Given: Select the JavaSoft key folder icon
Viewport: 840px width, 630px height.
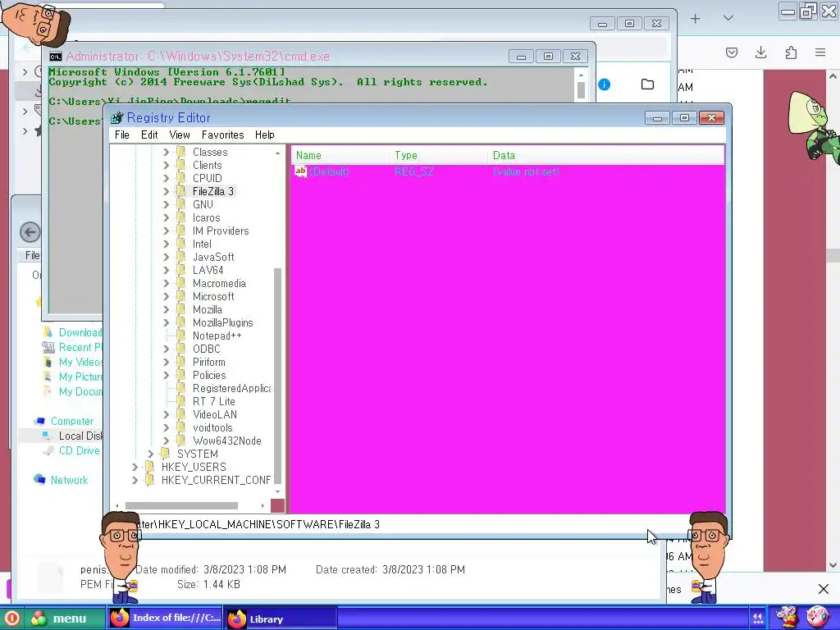Looking at the screenshot, I should point(181,257).
